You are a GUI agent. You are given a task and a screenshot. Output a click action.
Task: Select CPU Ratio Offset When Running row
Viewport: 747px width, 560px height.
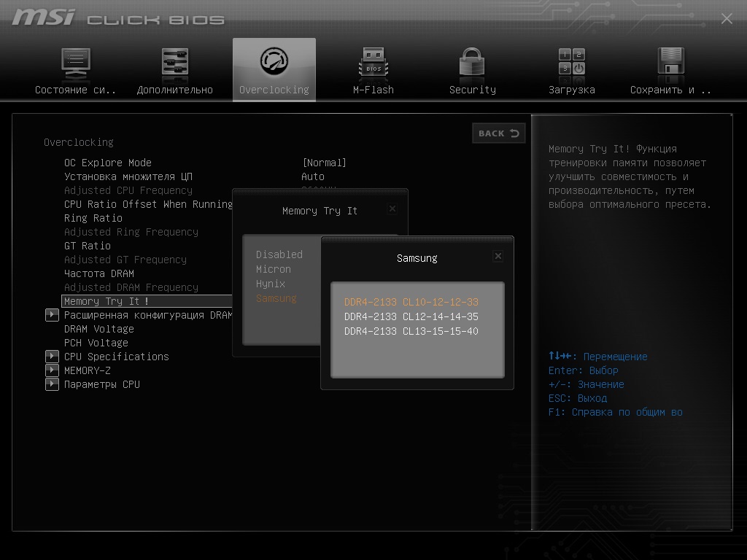[x=148, y=204]
